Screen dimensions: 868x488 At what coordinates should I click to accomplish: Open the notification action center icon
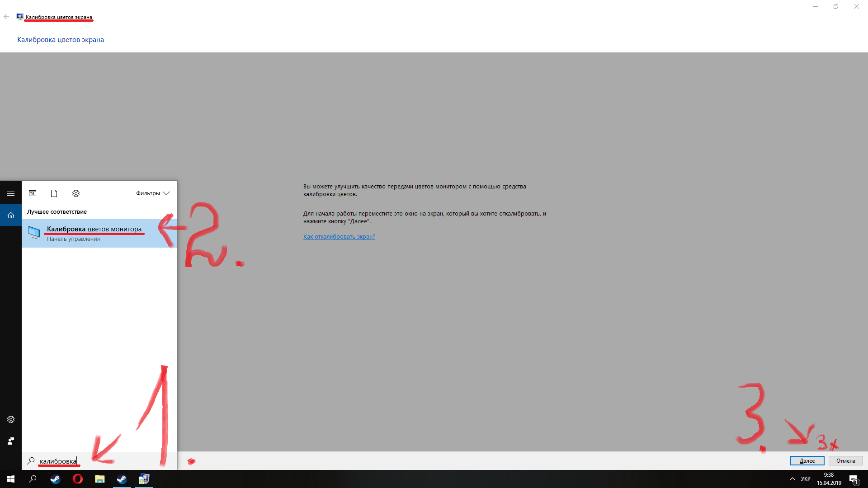(854, 479)
